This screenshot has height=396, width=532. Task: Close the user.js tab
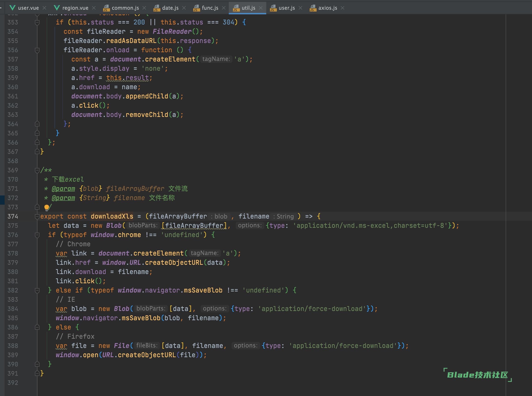click(300, 8)
